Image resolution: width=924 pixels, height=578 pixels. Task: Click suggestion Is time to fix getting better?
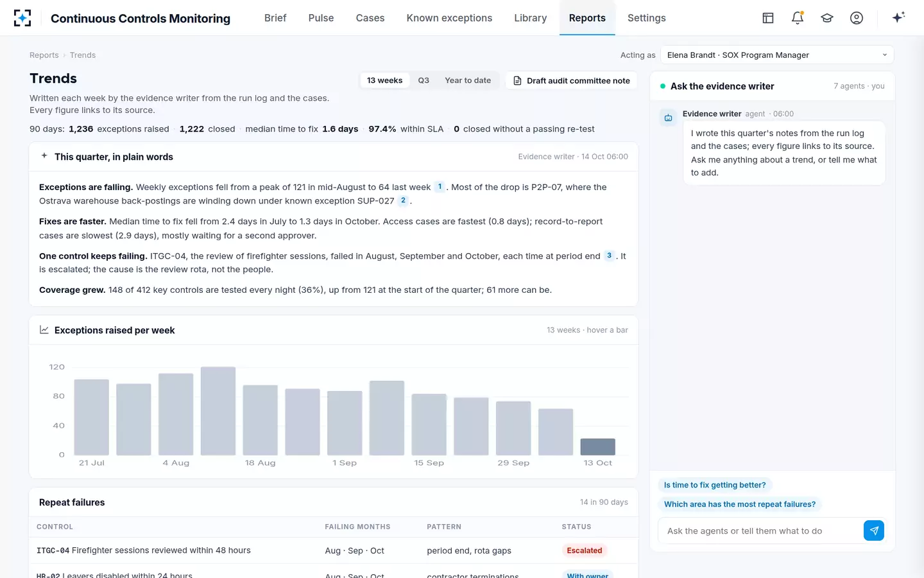tap(715, 485)
